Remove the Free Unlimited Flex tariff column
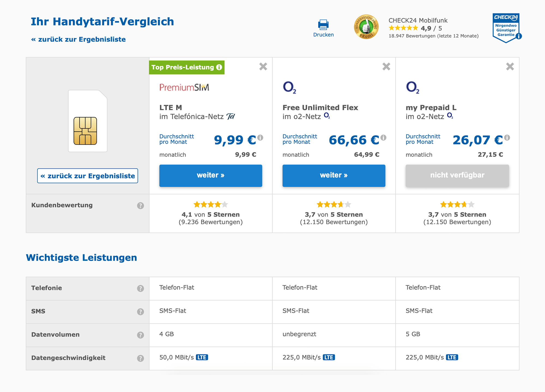The width and height of the screenshot is (545, 392). (x=386, y=67)
